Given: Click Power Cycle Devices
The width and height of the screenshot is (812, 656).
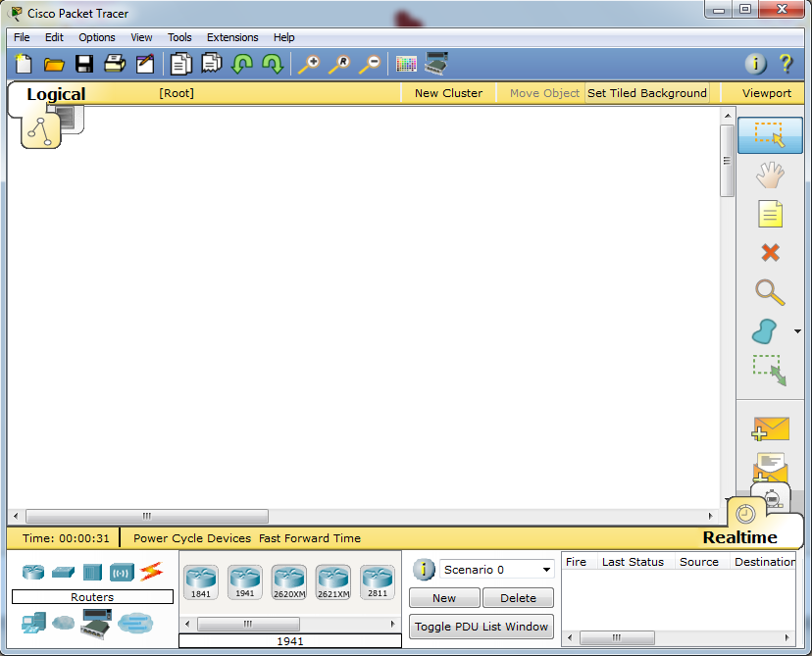Looking at the screenshot, I should click(x=192, y=538).
